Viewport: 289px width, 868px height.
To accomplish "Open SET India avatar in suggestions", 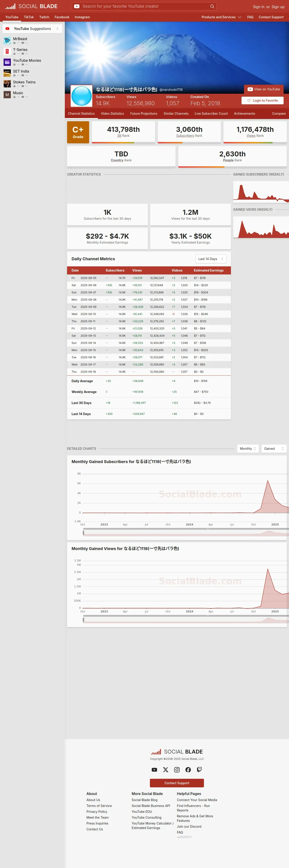I will 7,73.
